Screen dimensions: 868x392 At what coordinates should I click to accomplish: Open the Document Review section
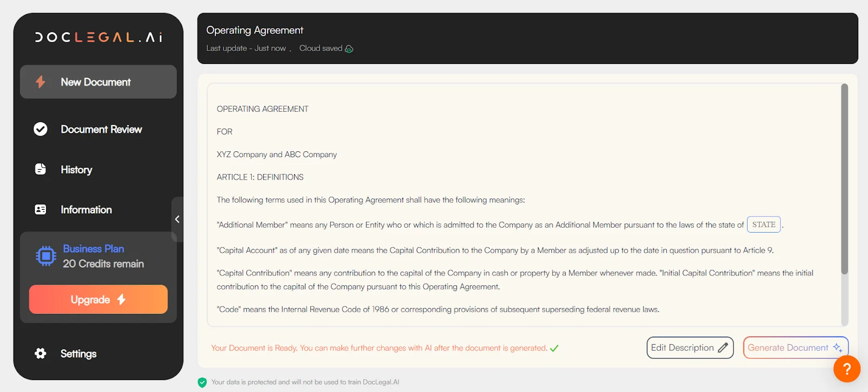[x=101, y=129]
